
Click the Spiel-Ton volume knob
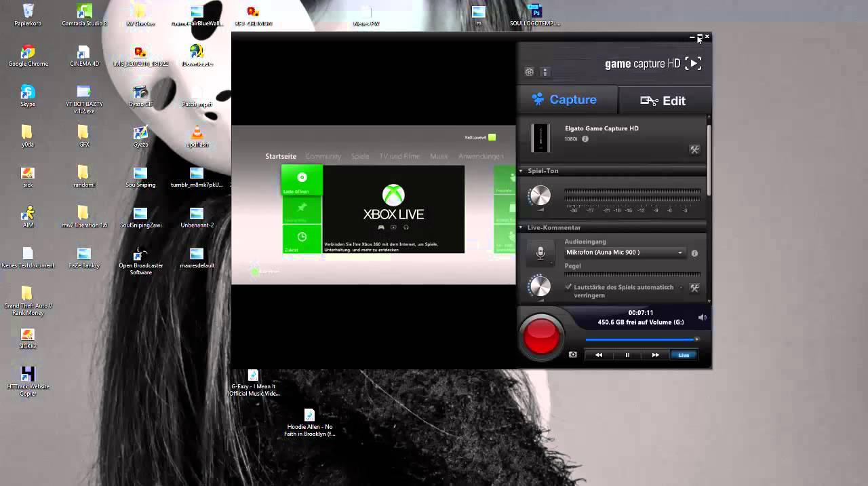(540, 195)
